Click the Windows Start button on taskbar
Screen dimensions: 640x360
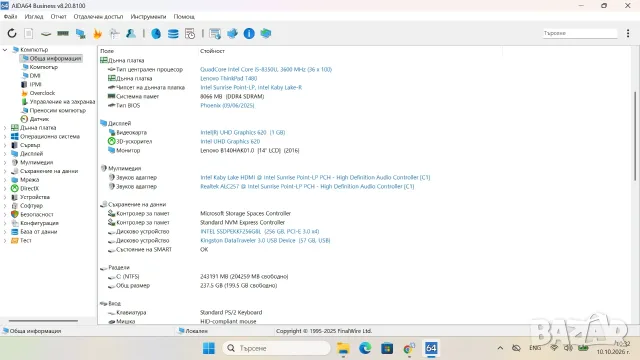click(209, 348)
